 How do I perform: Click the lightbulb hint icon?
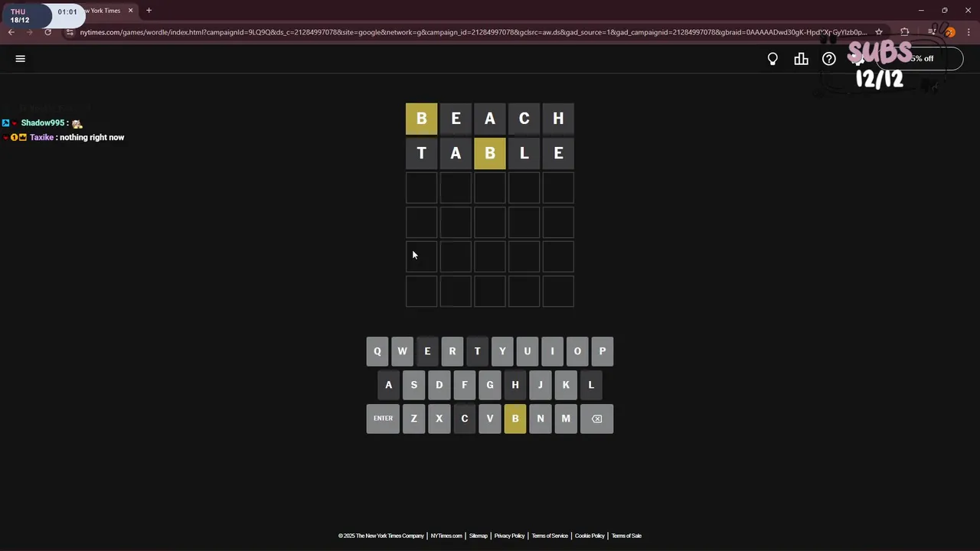point(773,59)
